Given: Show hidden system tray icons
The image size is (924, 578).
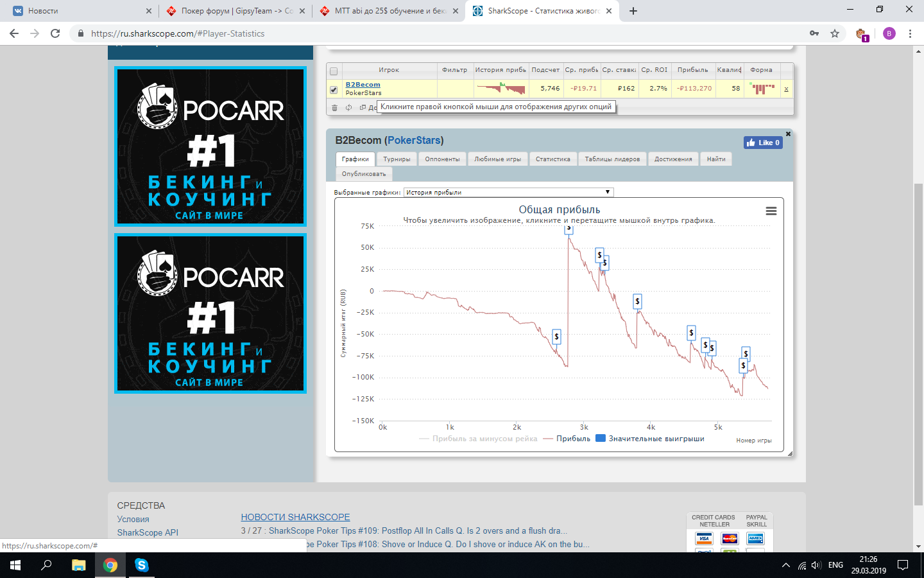Looking at the screenshot, I should coord(786,565).
